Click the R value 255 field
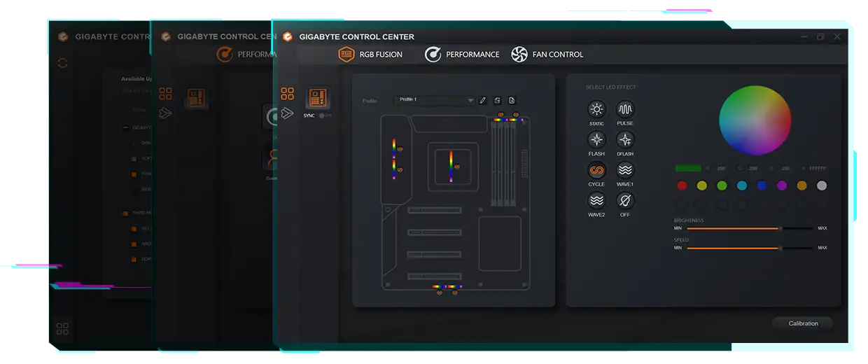 coord(721,169)
